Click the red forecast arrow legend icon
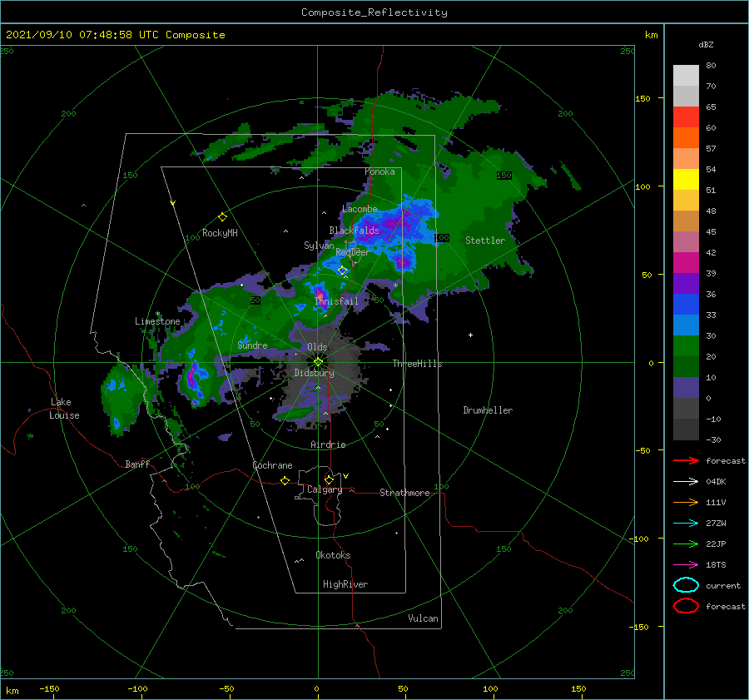The width and height of the screenshot is (749, 700). tap(686, 460)
